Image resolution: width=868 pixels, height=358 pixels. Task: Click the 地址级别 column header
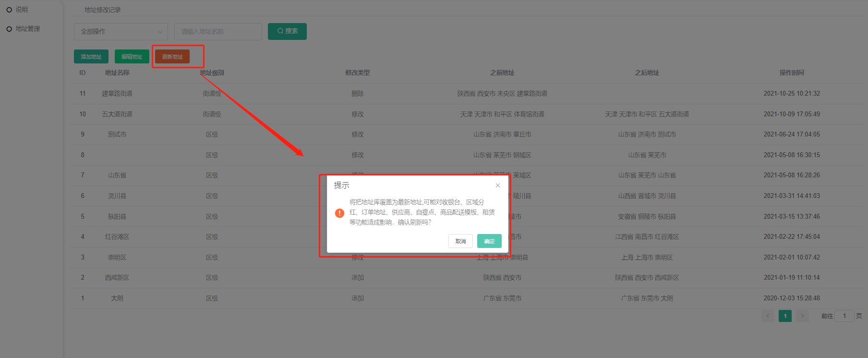(x=212, y=73)
